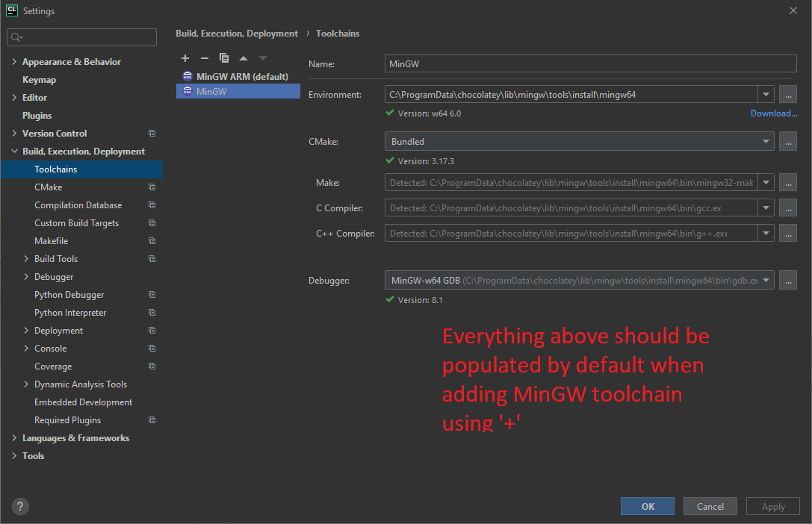812x524 pixels.
Task: Click project-level icon next to Python Debugger
Action: coord(152,295)
